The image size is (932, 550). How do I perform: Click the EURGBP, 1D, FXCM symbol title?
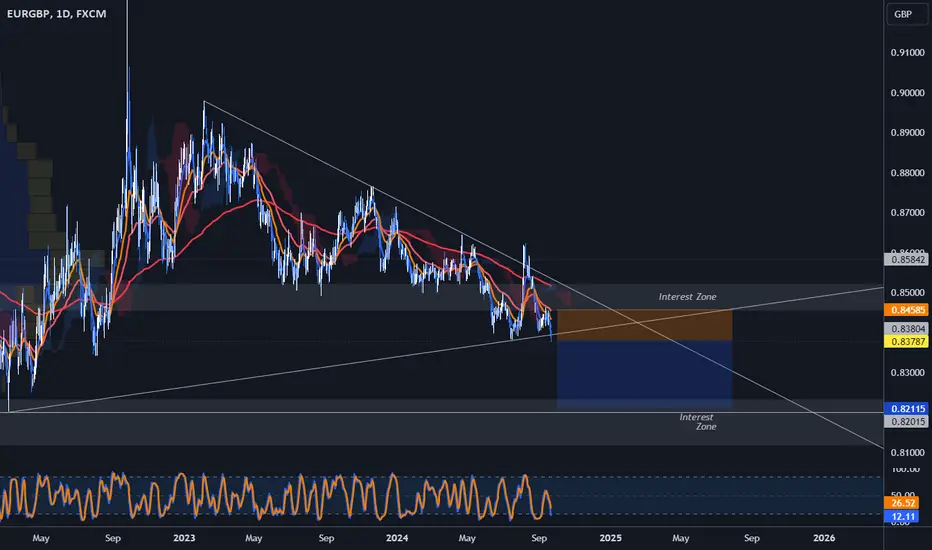click(x=56, y=14)
